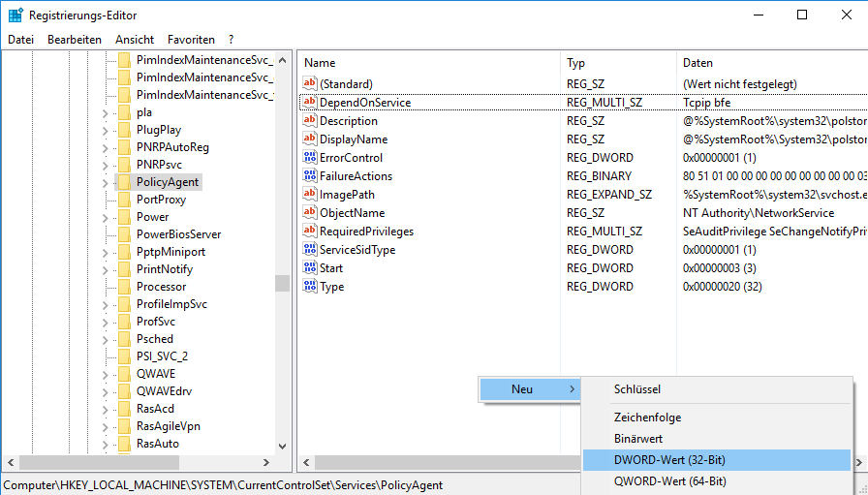
Task: Choose Zeichenfolge in the Neu submenu
Action: click(717, 418)
